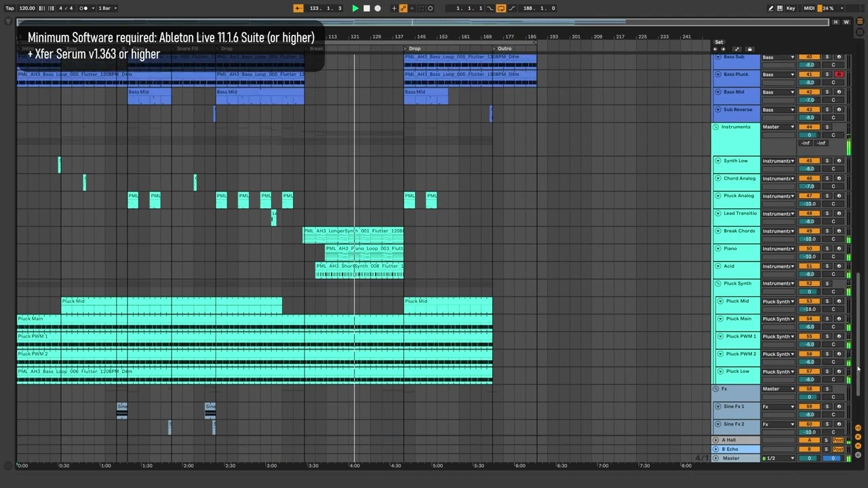868x488 pixels.
Task: Toggle the B Echo Post button
Action: coord(838,449)
